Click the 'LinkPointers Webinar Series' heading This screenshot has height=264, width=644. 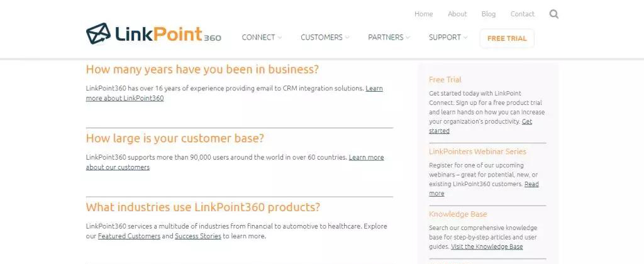point(477,151)
